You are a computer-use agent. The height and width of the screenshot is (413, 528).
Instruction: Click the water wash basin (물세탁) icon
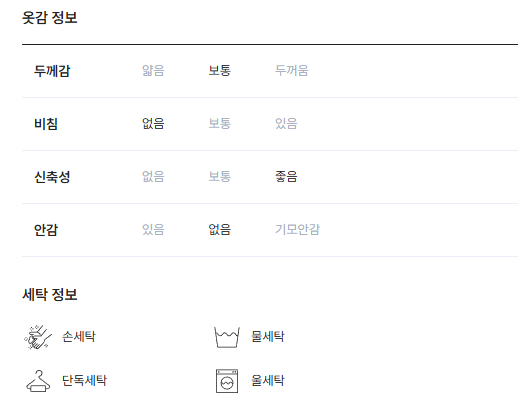[227, 337]
